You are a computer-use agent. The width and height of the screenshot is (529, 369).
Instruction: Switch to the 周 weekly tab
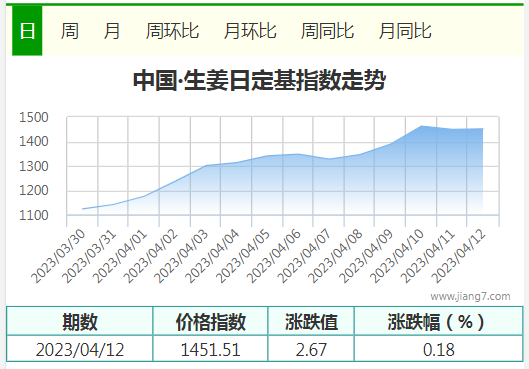coord(69,31)
